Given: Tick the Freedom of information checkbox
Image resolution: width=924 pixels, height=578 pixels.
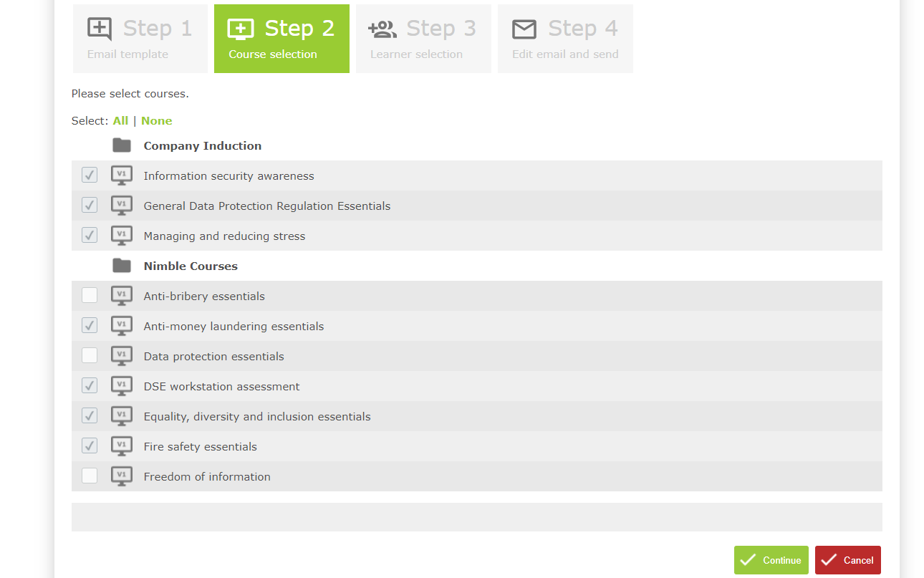Looking at the screenshot, I should tap(90, 476).
